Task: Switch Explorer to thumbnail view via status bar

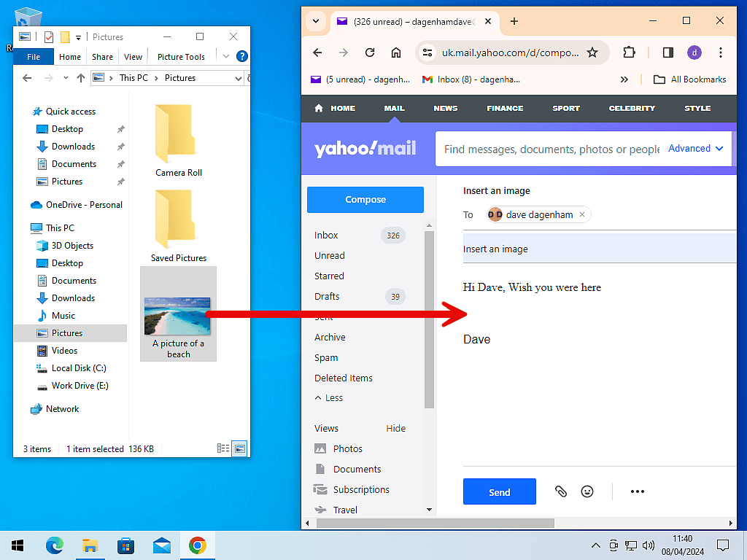Action: [241, 448]
